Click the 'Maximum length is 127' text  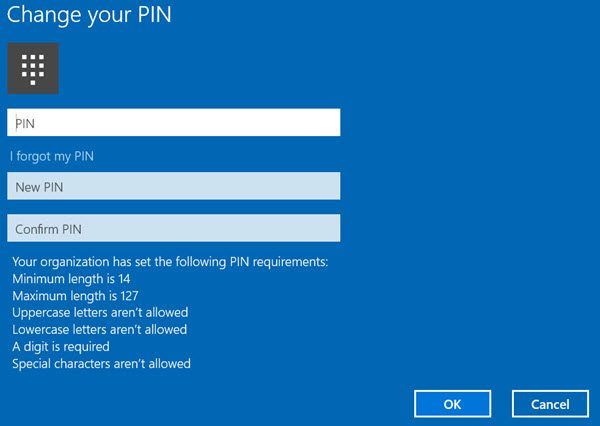[75, 296]
